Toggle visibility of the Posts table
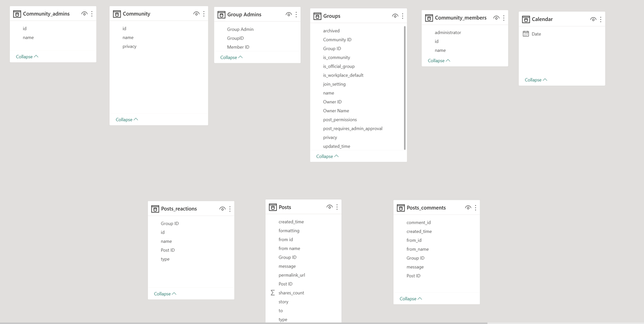The image size is (644, 324). coord(329,206)
